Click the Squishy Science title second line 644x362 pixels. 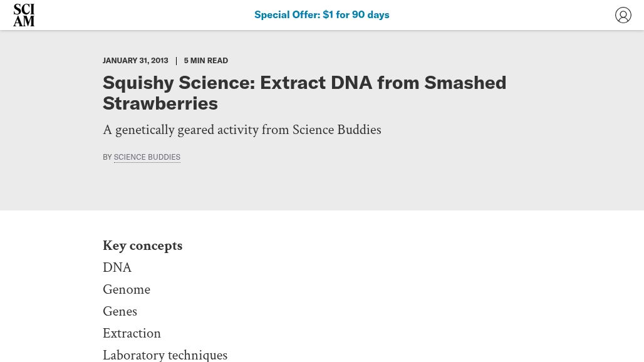tap(160, 103)
